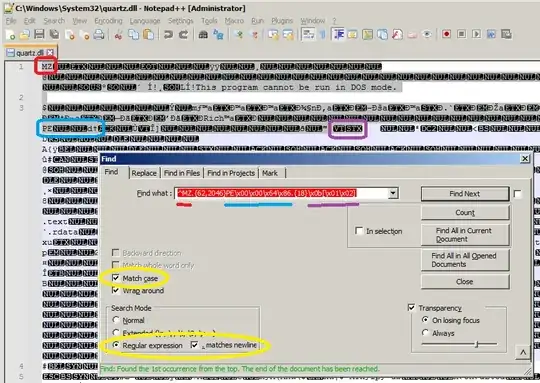Image resolution: width=540 pixels, height=383 pixels.
Task: Tick the checkbox beside Find Next
Action: pyautogui.click(x=517, y=194)
